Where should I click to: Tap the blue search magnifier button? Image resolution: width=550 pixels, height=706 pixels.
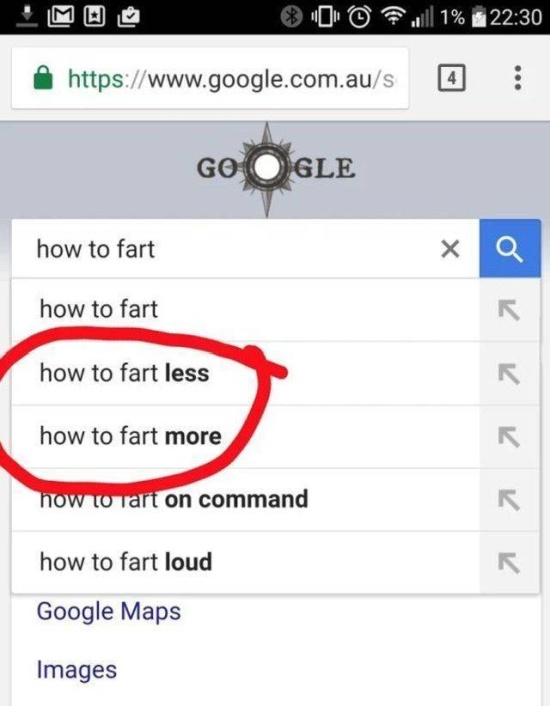point(510,249)
